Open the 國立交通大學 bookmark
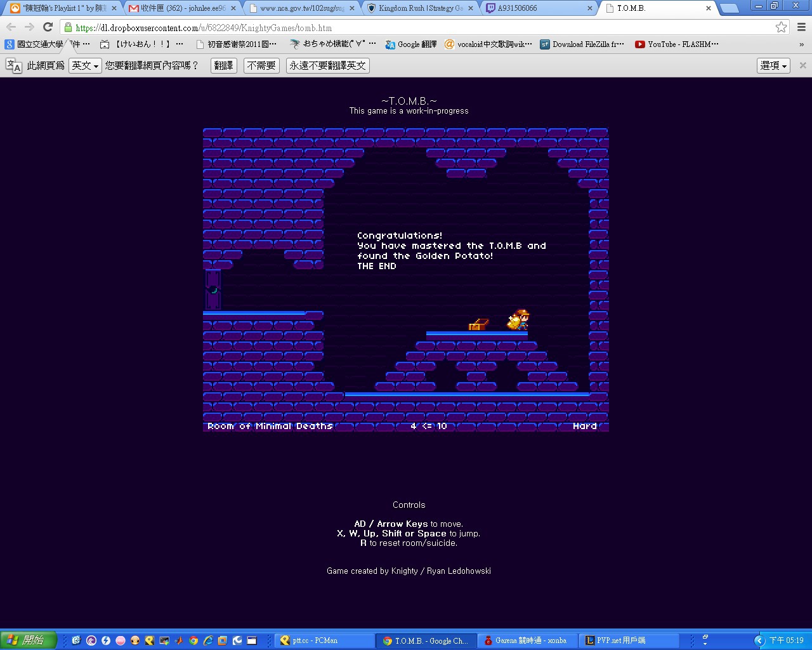Screen dimensions: 812x650 click(x=48, y=44)
